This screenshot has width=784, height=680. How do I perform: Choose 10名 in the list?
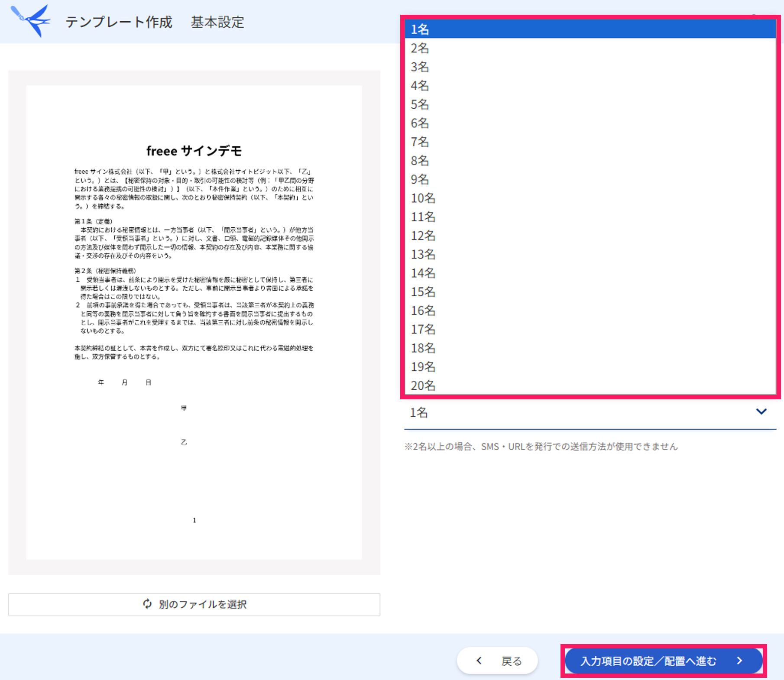click(x=590, y=198)
